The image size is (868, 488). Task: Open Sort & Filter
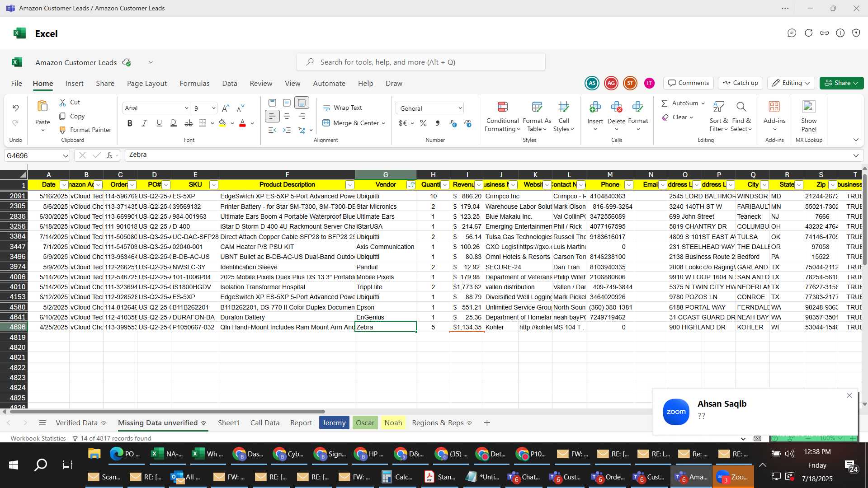[718, 117]
